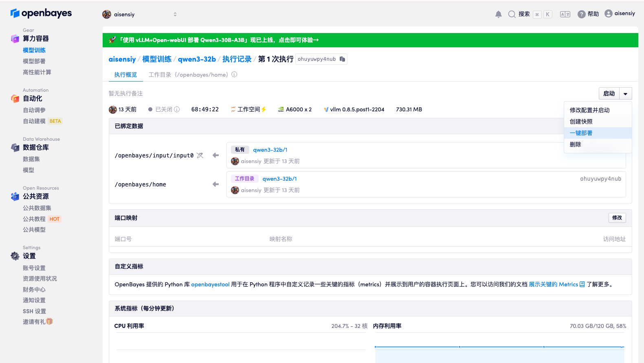Image resolution: width=644 pixels, height=363 pixels.
Task: Click the green Qwen3-30B-A3B announcement banner
Action: pos(370,40)
